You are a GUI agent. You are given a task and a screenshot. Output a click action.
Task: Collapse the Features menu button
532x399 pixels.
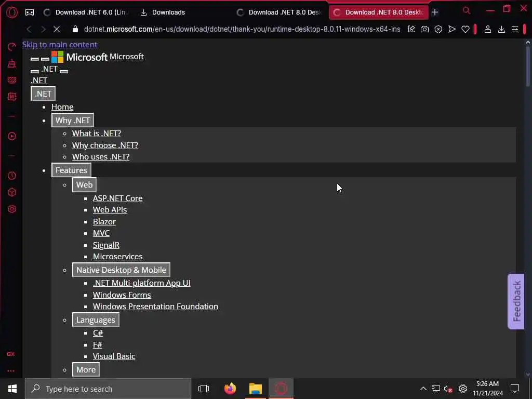(x=71, y=170)
